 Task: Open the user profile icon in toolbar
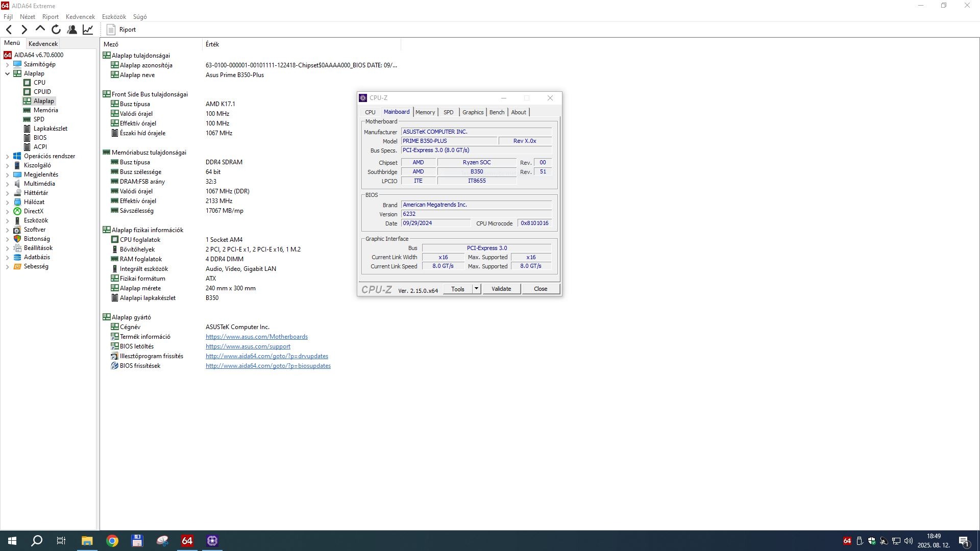coord(72,30)
